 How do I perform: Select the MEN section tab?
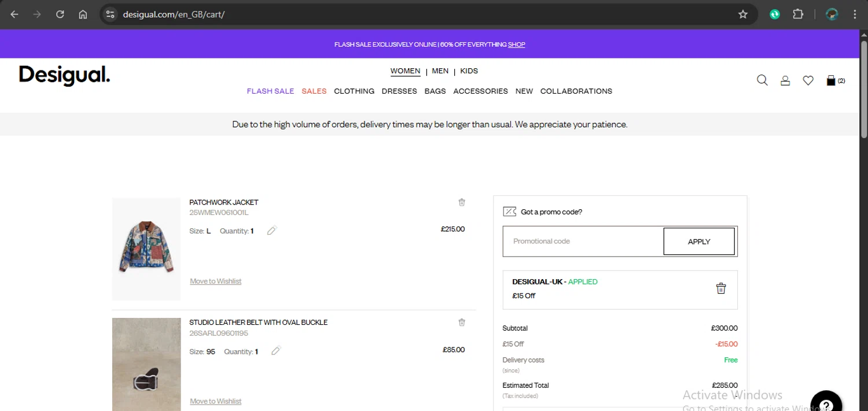tap(440, 71)
